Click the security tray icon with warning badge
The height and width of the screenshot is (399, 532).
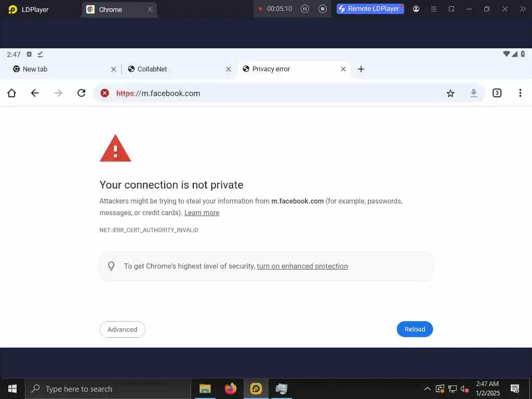440,389
